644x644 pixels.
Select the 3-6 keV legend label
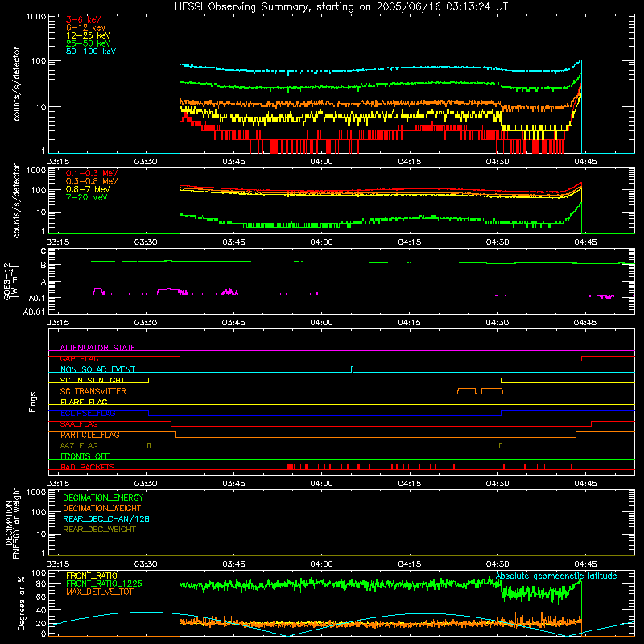click(x=84, y=19)
